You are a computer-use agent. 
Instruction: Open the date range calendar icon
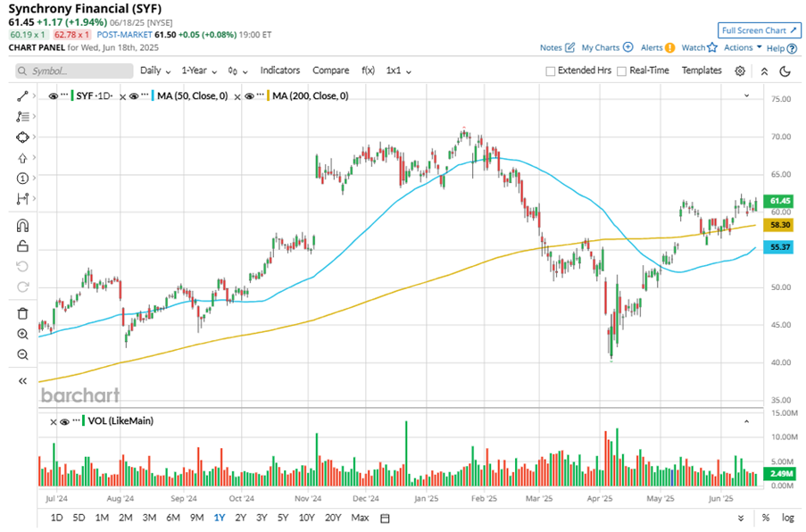coord(385,518)
